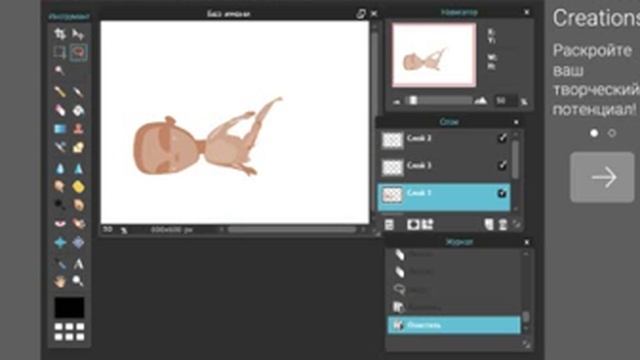Adjust the Navigator zoom slider

[413, 100]
